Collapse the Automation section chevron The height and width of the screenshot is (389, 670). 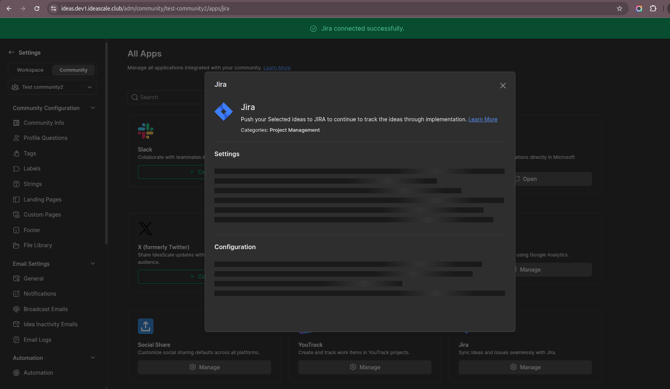click(93, 358)
